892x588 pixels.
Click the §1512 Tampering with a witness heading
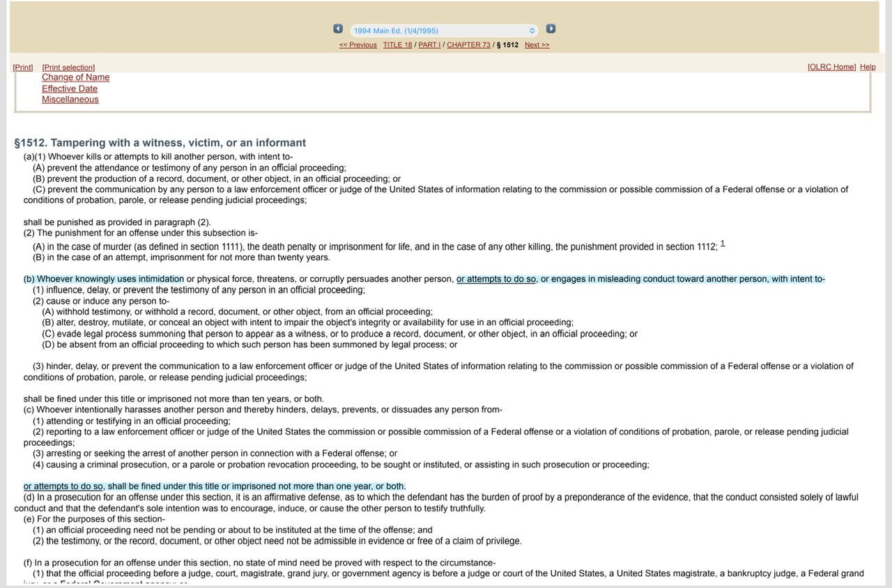point(160,143)
